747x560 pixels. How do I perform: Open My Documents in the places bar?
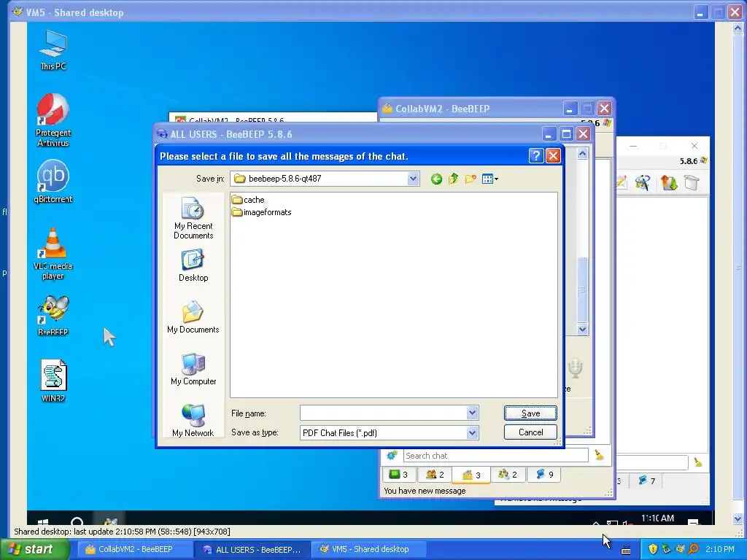point(193,317)
